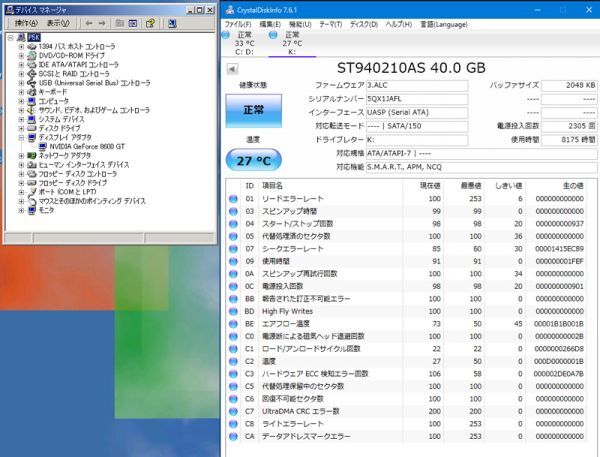Open the ディスク(D) menu

point(364,24)
